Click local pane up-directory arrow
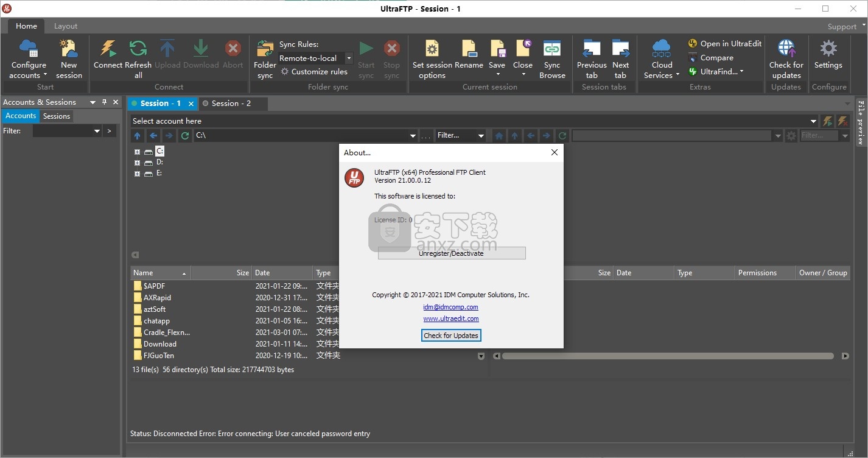868x458 pixels. [137, 136]
